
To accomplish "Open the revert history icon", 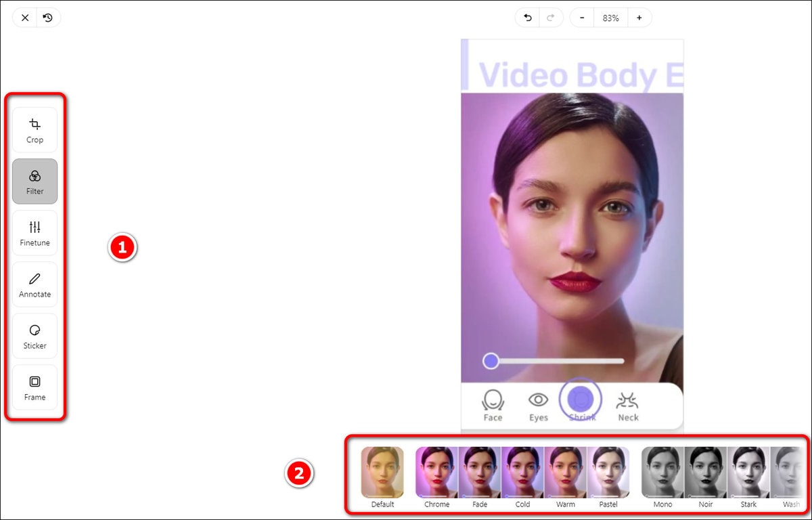I will (x=48, y=18).
